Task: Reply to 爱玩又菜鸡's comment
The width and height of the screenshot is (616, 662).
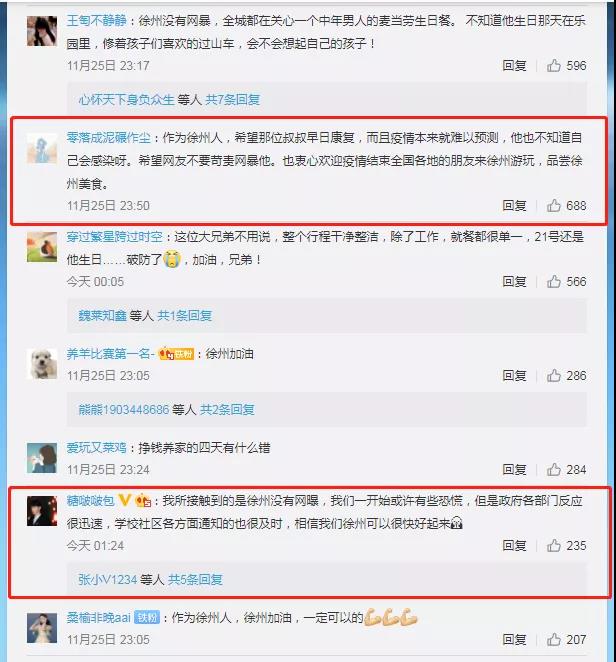Action: [x=514, y=469]
